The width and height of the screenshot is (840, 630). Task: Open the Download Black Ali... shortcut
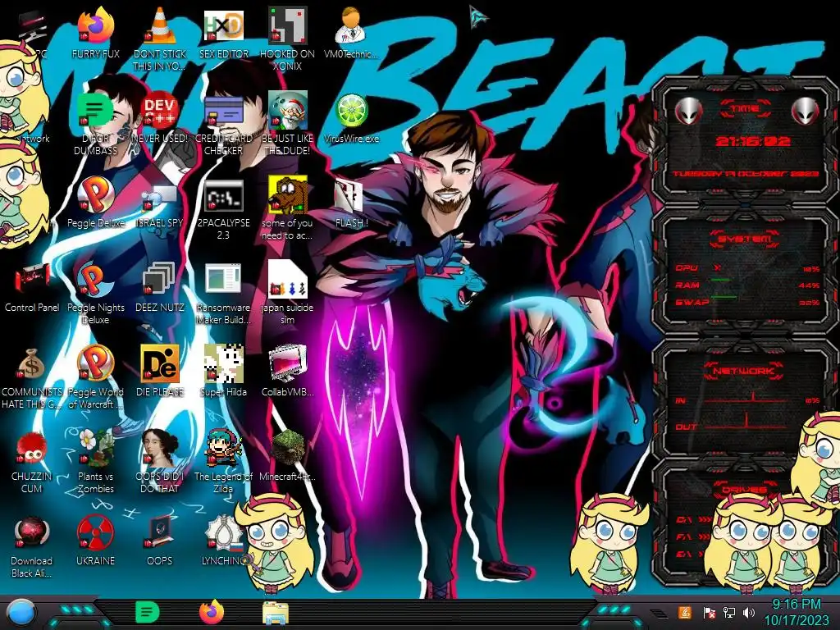(x=31, y=532)
